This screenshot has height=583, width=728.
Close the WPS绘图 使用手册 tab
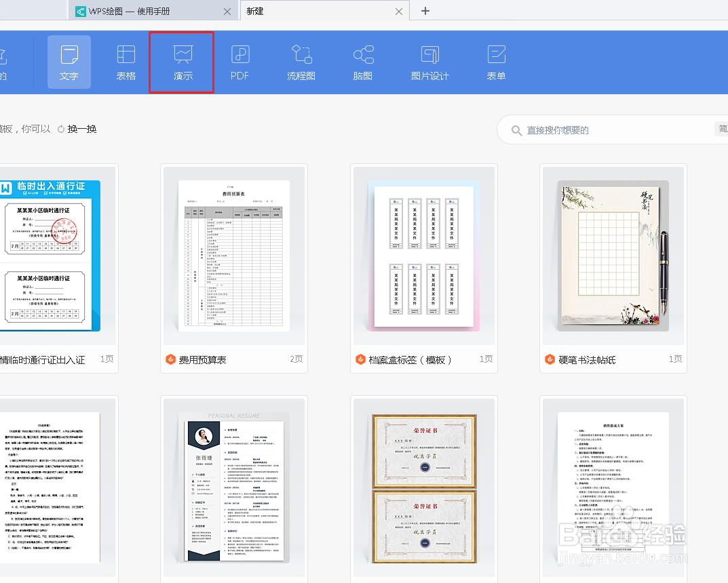(227, 12)
